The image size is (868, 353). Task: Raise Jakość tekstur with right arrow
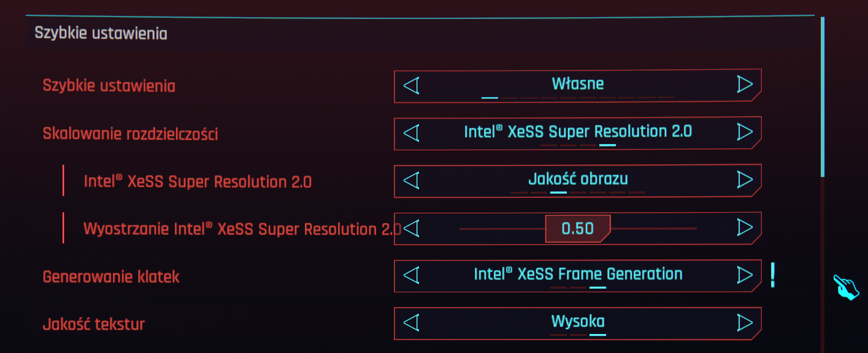[x=744, y=322]
